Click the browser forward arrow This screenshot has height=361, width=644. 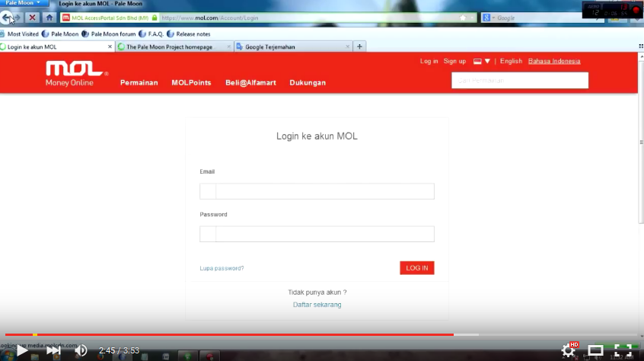pyautogui.click(x=18, y=18)
